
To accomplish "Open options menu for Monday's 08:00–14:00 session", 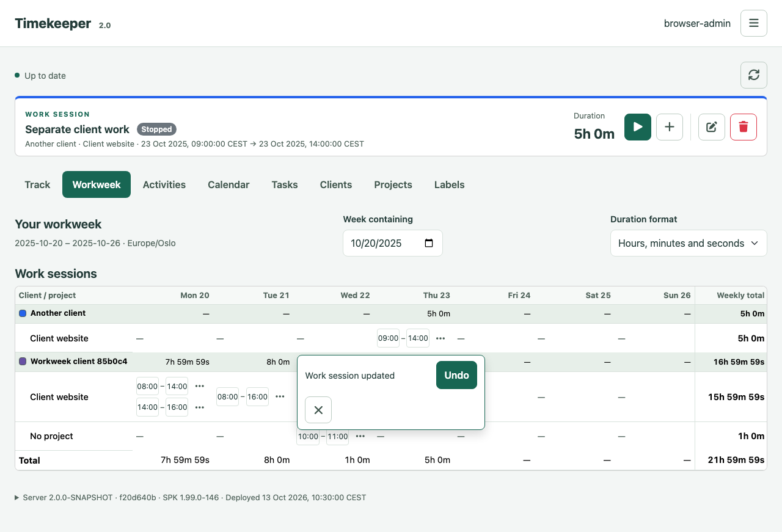I will pos(200,386).
